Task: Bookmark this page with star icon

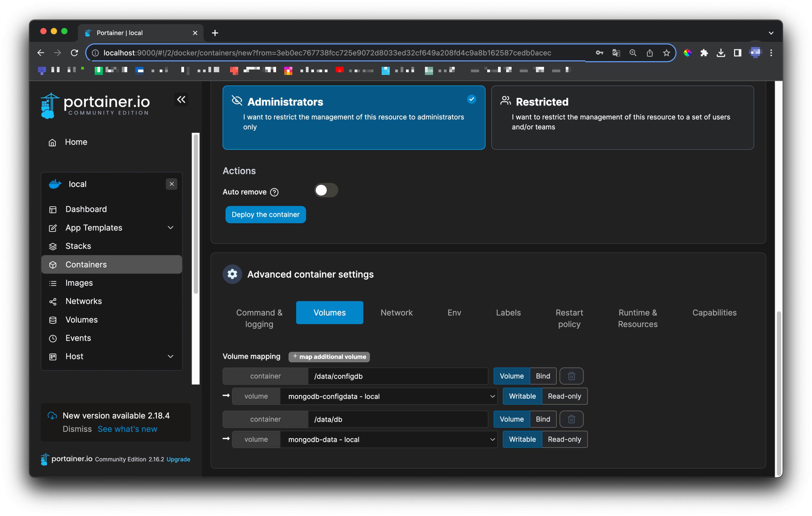Action: (x=666, y=53)
